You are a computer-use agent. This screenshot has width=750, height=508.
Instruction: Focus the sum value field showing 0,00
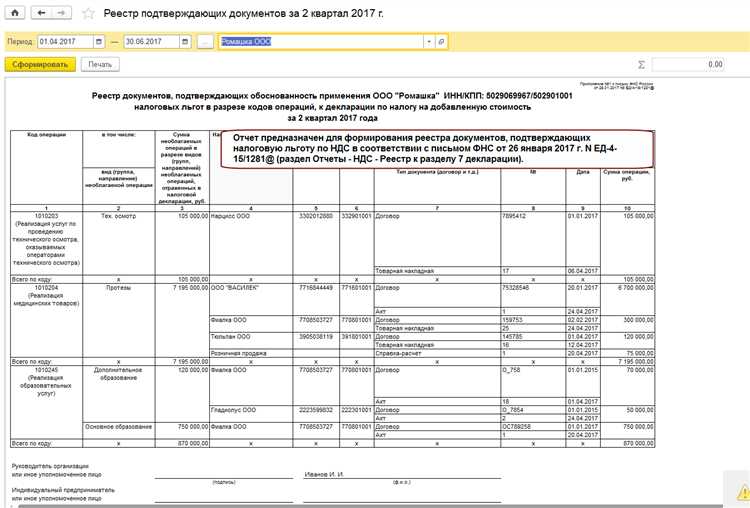pos(688,64)
